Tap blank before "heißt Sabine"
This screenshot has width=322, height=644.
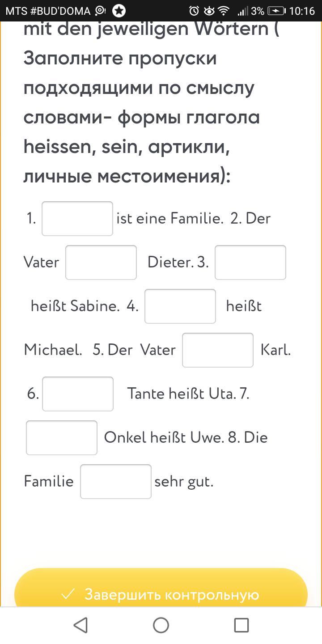click(x=250, y=263)
